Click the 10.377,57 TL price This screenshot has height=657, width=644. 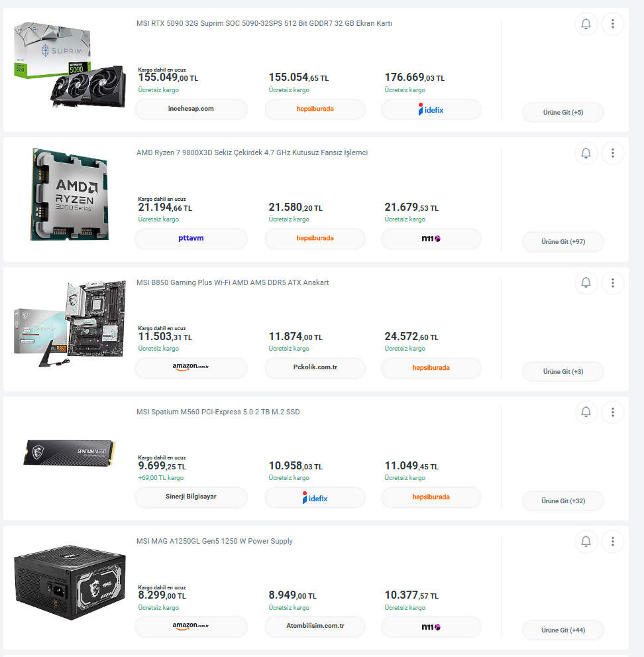coord(411,595)
